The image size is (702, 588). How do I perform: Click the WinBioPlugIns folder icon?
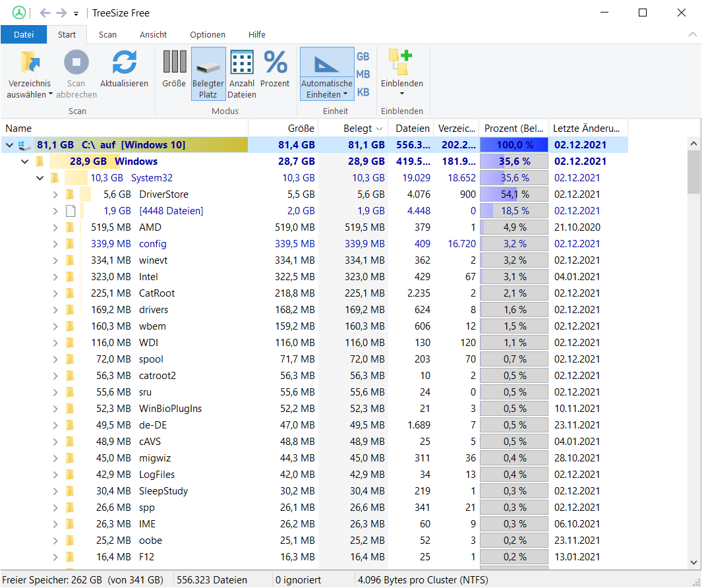point(71,409)
